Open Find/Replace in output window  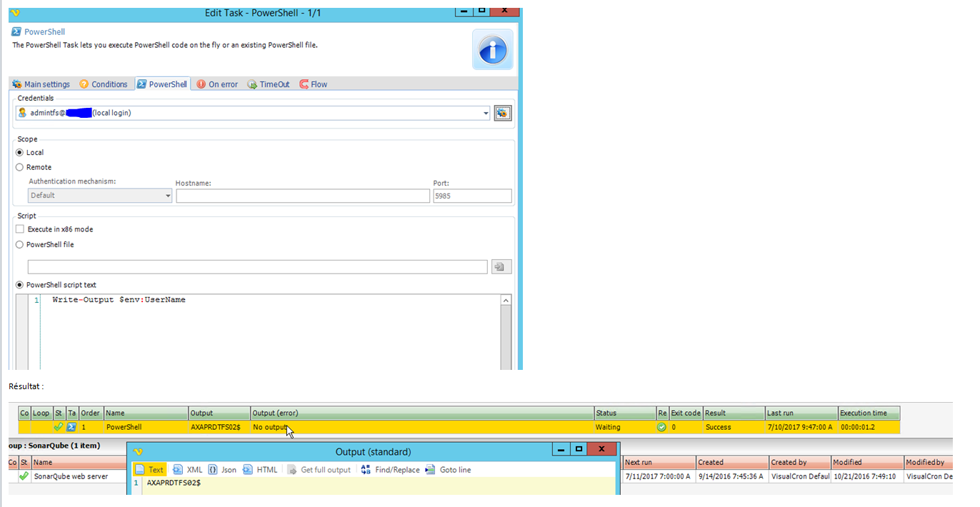pos(390,470)
